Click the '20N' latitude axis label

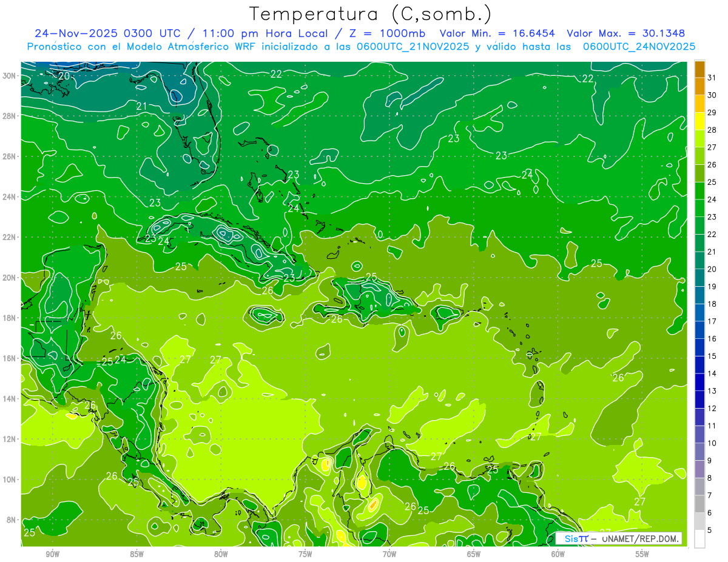9,278
